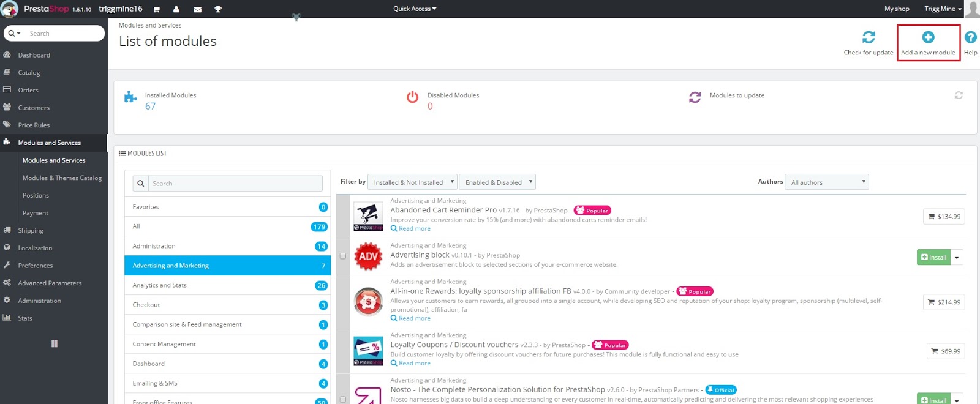The width and height of the screenshot is (980, 404).
Task: Click the user avatar in top right
Action: point(971,9)
